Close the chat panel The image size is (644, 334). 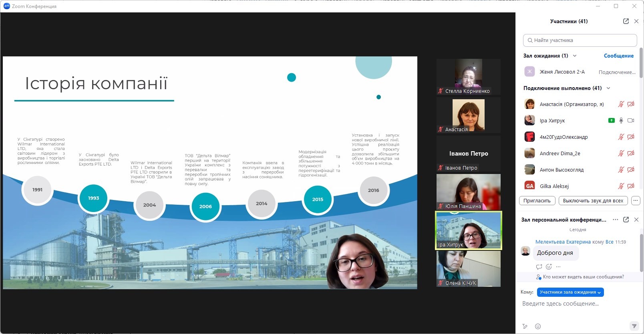pyautogui.click(x=636, y=220)
